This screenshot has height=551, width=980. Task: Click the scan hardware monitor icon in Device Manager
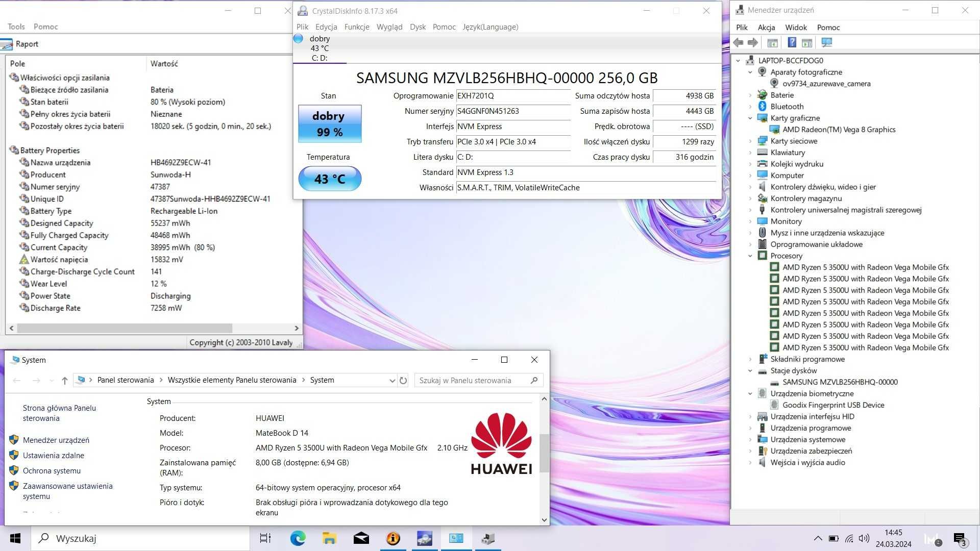tap(827, 43)
